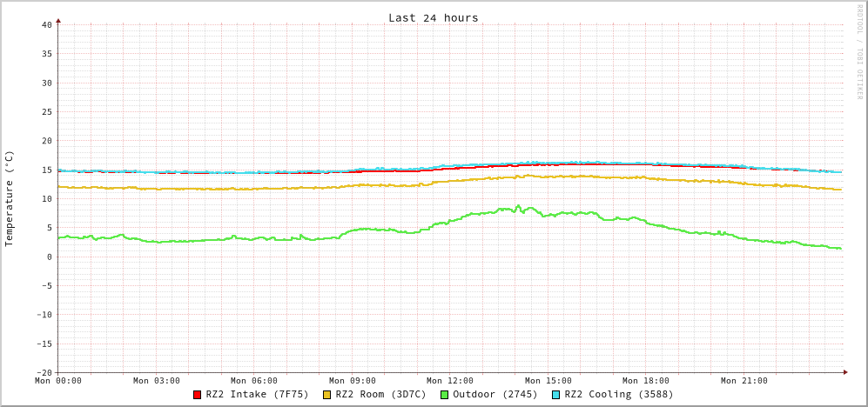Click the arrow at the y-axis top
868x407 pixels.
pos(58,20)
